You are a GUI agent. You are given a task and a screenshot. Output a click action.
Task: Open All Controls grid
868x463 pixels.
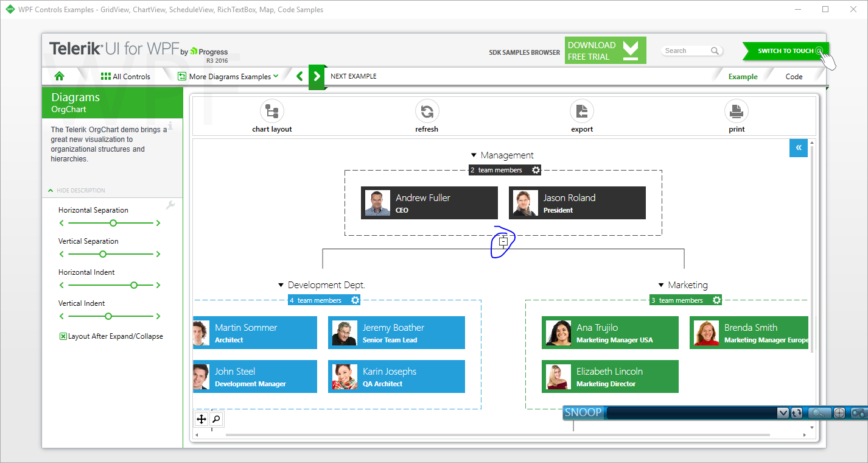(x=125, y=76)
